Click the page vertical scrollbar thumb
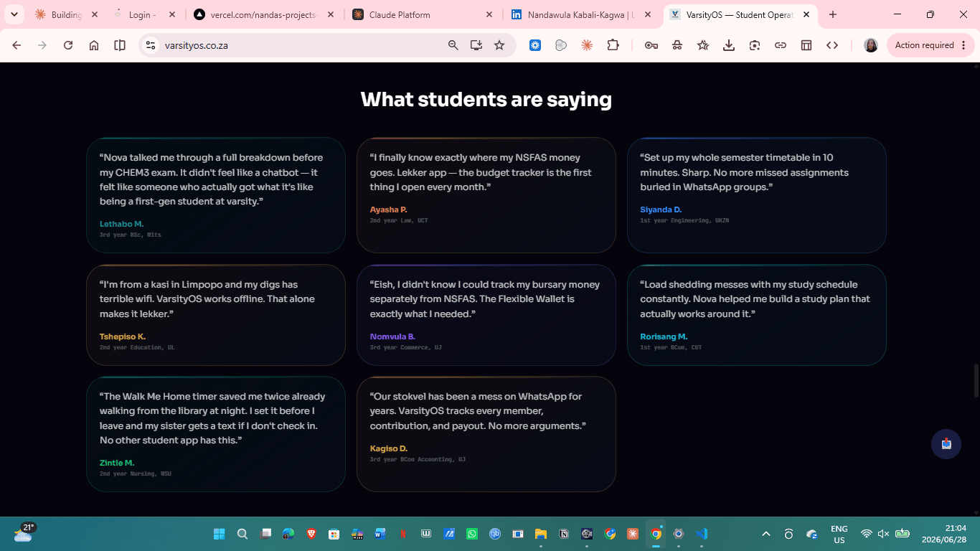This screenshot has width=980, height=551. click(x=976, y=380)
